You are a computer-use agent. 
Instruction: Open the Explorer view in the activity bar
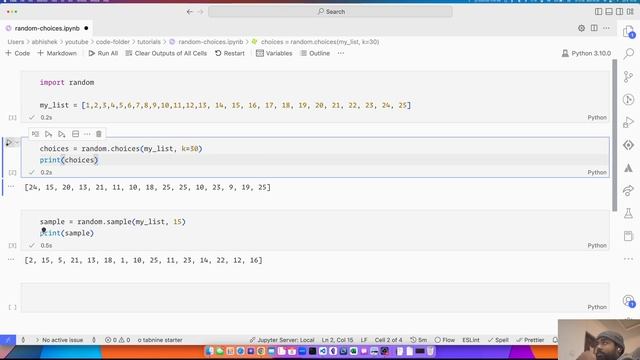(629, 31)
